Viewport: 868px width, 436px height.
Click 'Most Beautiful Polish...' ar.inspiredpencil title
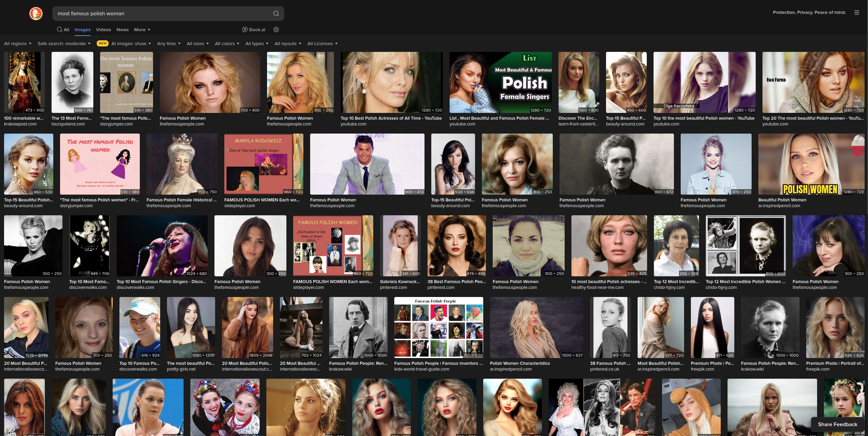tap(661, 363)
